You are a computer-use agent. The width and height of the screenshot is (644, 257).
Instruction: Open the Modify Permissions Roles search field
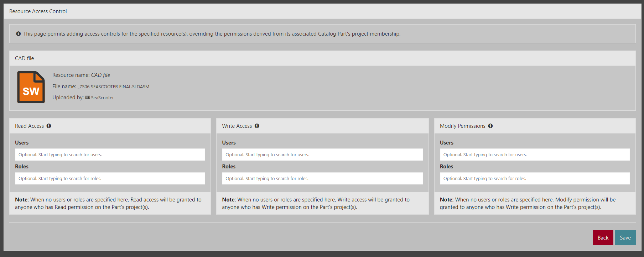(534, 179)
